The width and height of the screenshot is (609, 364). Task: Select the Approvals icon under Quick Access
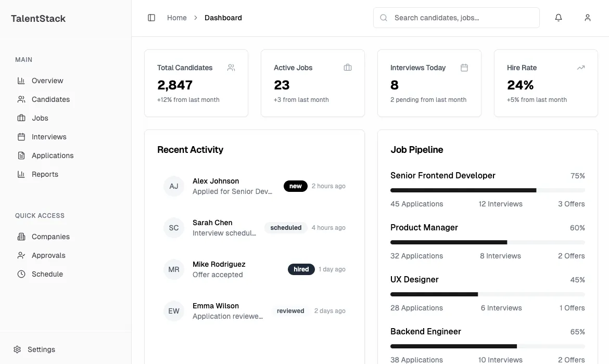tap(21, 255)
